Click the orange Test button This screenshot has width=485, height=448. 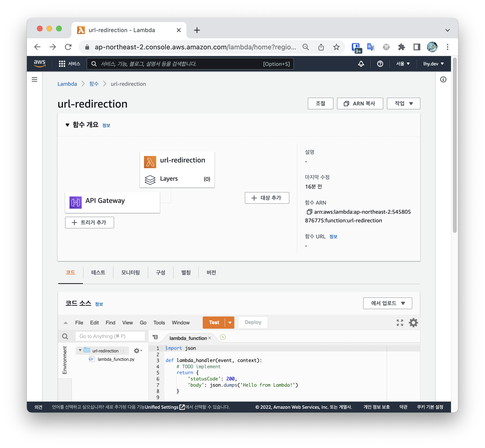[214, 322]
